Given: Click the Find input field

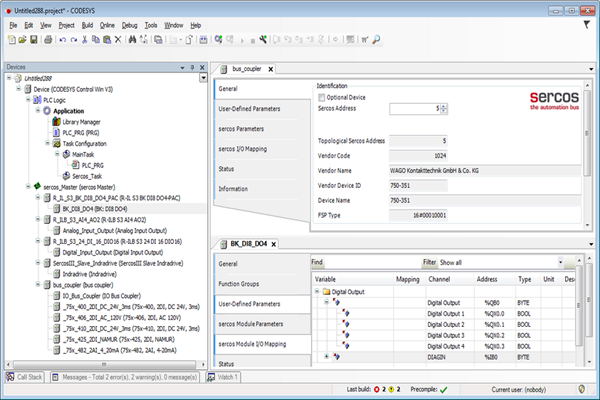Looking at the screenshot, I should pyautogui.click(x=370, y=260).
